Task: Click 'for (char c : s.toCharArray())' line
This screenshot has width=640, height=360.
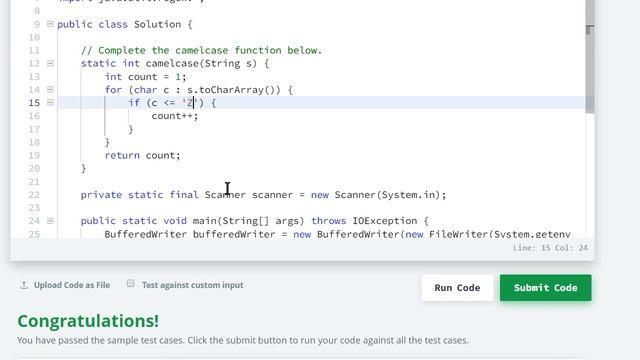Action: [199, 90]
